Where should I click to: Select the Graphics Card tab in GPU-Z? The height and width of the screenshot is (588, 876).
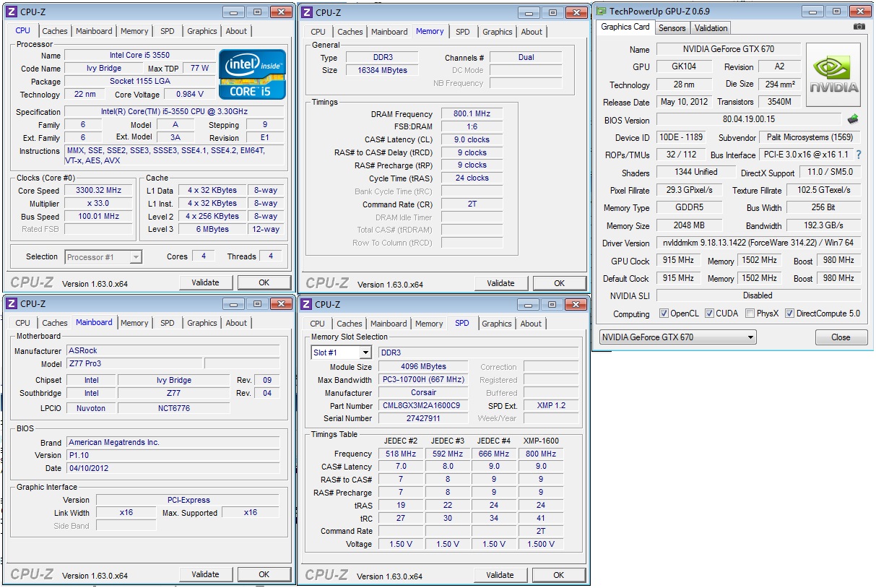point(625,27)
